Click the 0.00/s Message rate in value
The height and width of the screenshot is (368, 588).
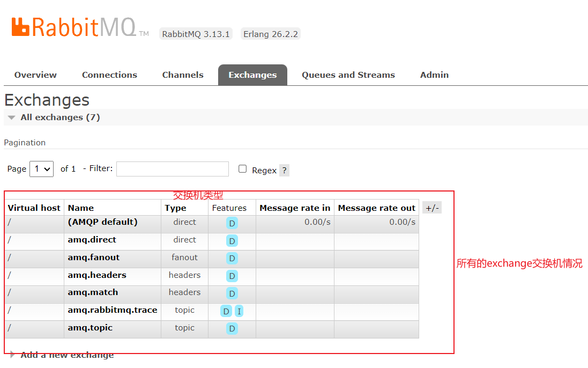click(317, 222)
